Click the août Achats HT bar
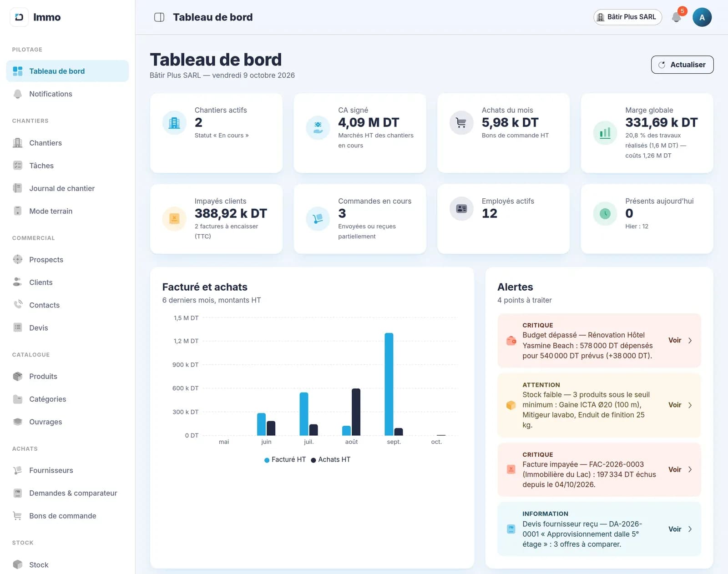This screenshot has height=574, width=728. click(x=356, y=412)
